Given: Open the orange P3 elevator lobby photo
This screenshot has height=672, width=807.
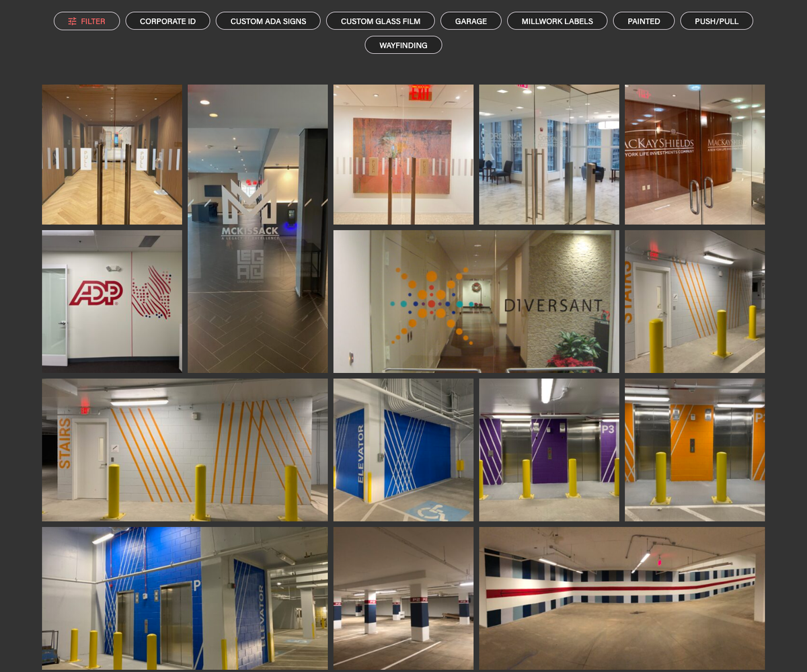Looking at the screenshot, I should tap(695, 450).
